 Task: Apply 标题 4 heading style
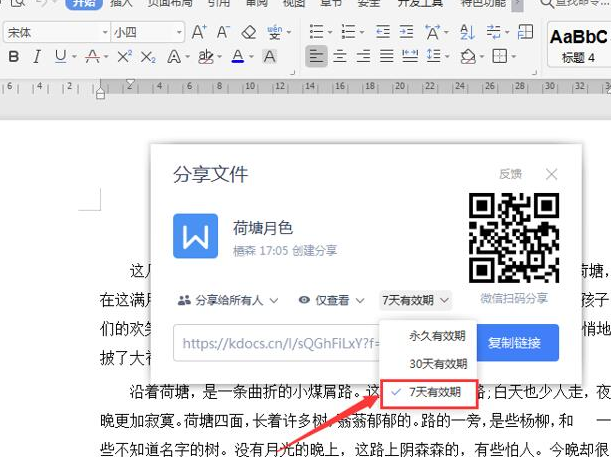(578, 44)
